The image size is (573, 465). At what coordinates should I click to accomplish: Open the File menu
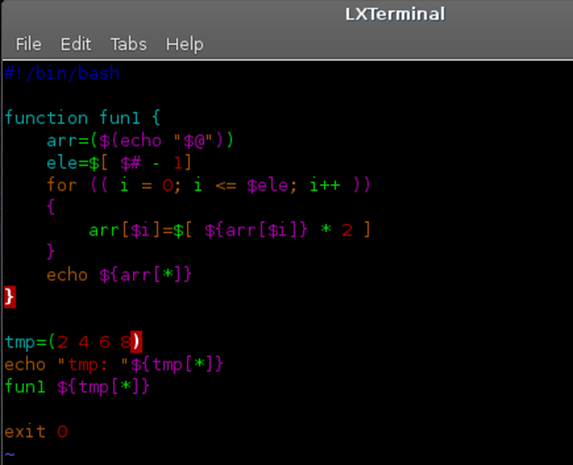point(29,44)
